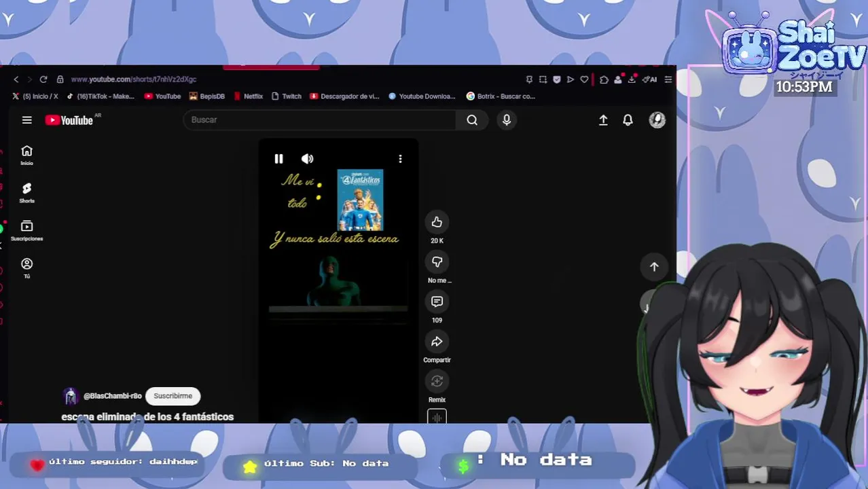The height and width of the screenshot is (489, 868).
Task: Open the Short's three-dot options menu
Action: 400,159
